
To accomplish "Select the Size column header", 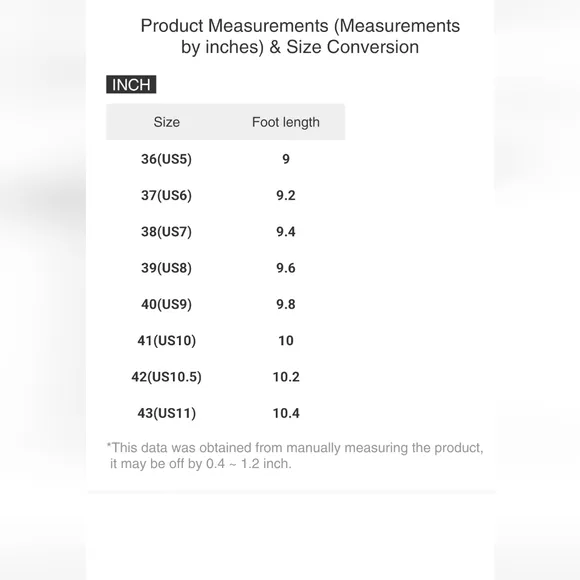I will (166, 122).
